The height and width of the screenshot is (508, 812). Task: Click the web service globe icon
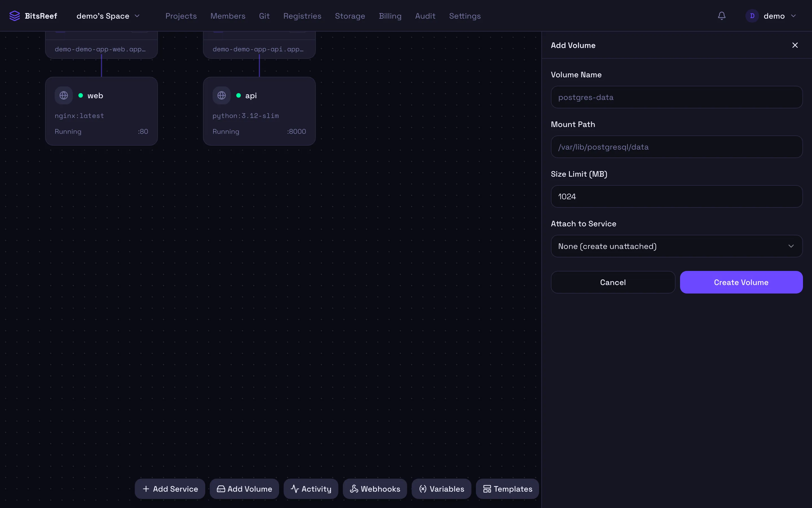click(x=64, y=95)
